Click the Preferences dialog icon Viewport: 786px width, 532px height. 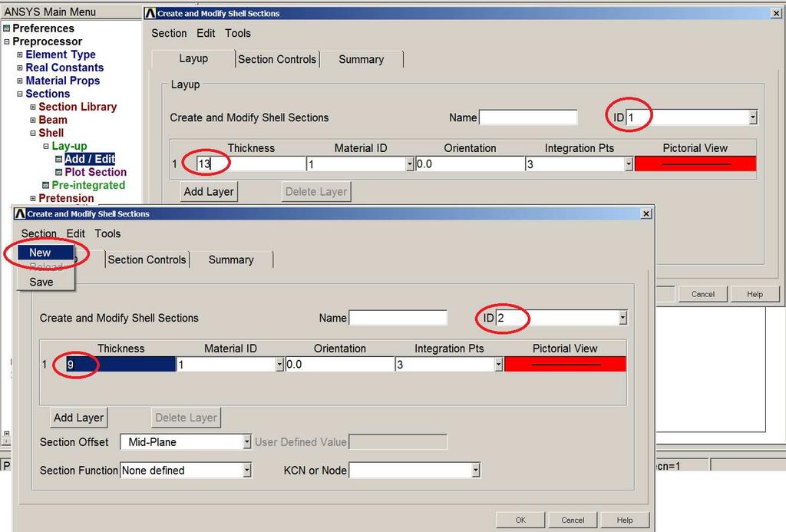(6, 28)
